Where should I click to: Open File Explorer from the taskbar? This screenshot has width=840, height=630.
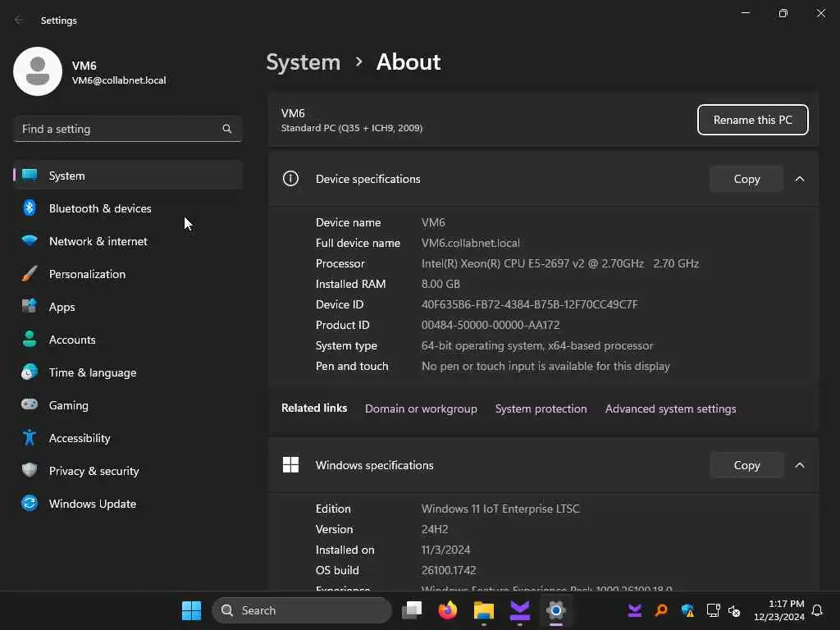pos(484,610)
